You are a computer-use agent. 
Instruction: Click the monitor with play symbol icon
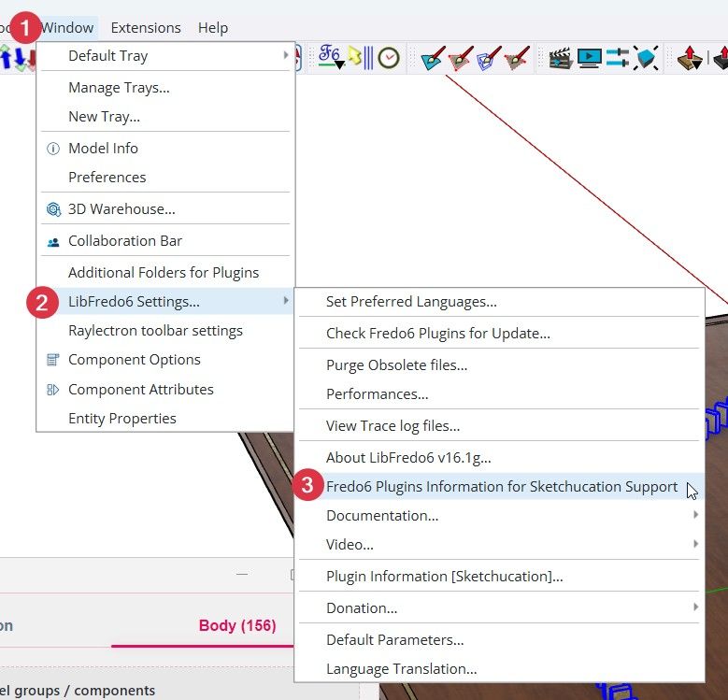pyautogui.click(x=589, y=58)
